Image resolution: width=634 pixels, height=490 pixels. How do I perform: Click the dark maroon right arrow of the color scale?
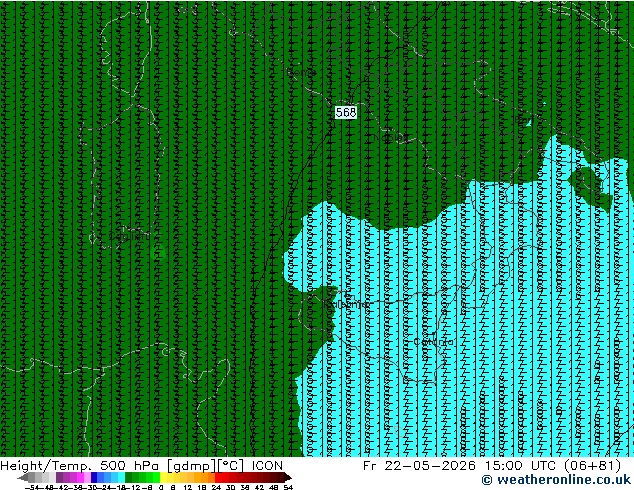pos(288,477)
